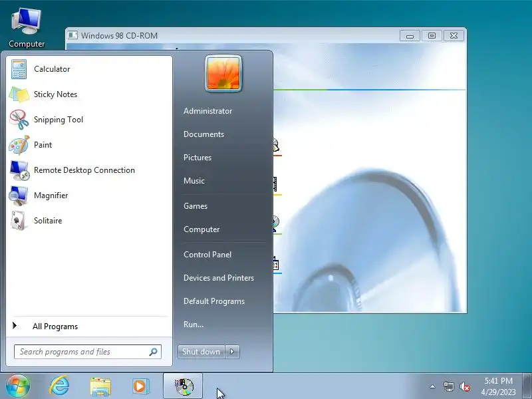Open Internet Explorer from the taskbar
Screen dimensions: 532x399
[59, 386]
